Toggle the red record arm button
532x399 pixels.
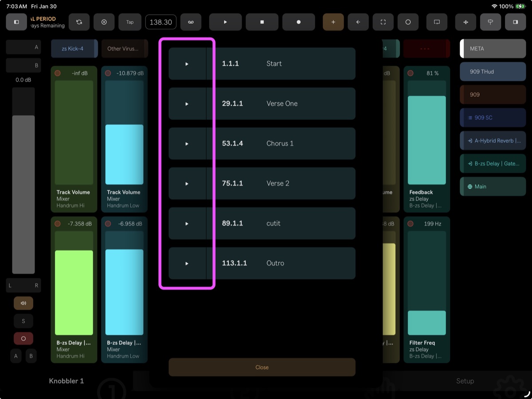(x=23, y=339)
